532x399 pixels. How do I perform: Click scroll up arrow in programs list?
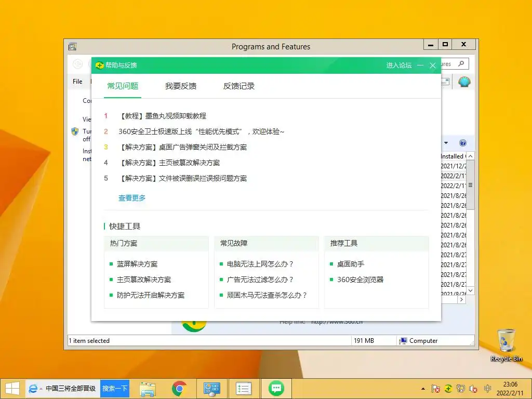coord(471,156)
